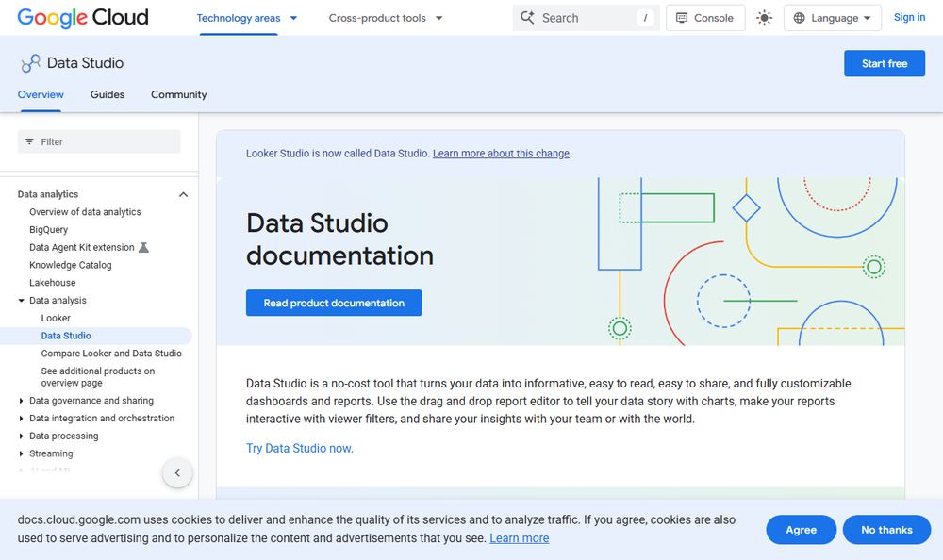Screen dimensions: 943x560
Task: Click the Start free button
Action: click(885, 63)
